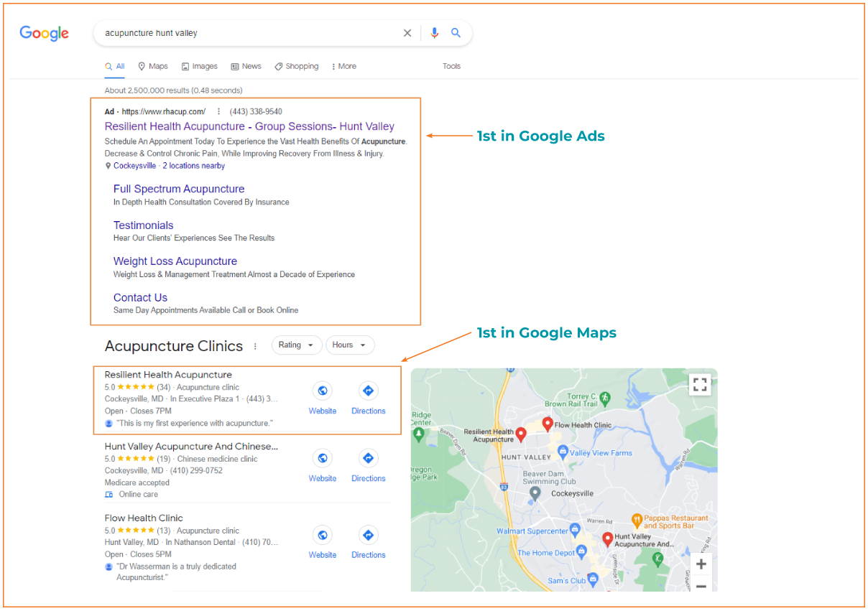Open search Tools

coord(451,66)
